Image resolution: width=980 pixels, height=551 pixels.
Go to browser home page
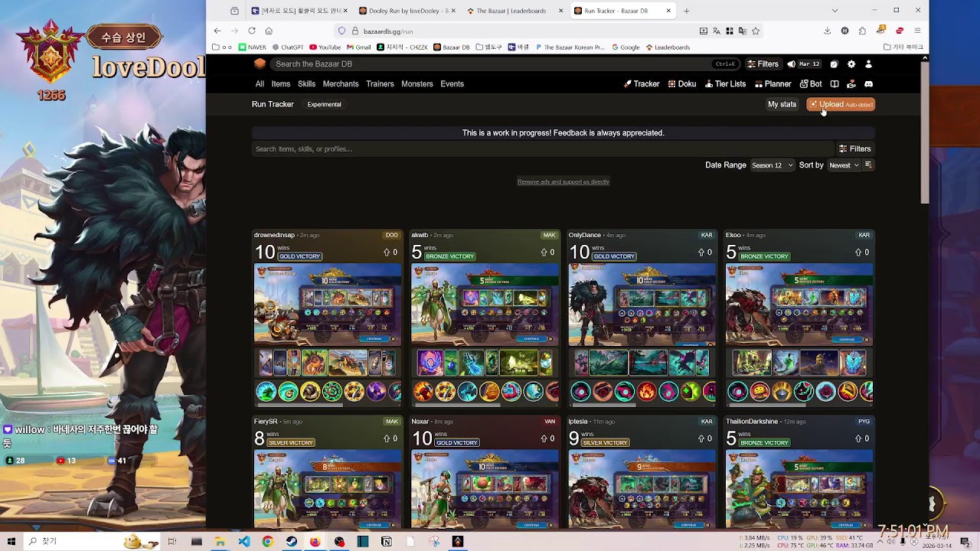pos(269,31)
